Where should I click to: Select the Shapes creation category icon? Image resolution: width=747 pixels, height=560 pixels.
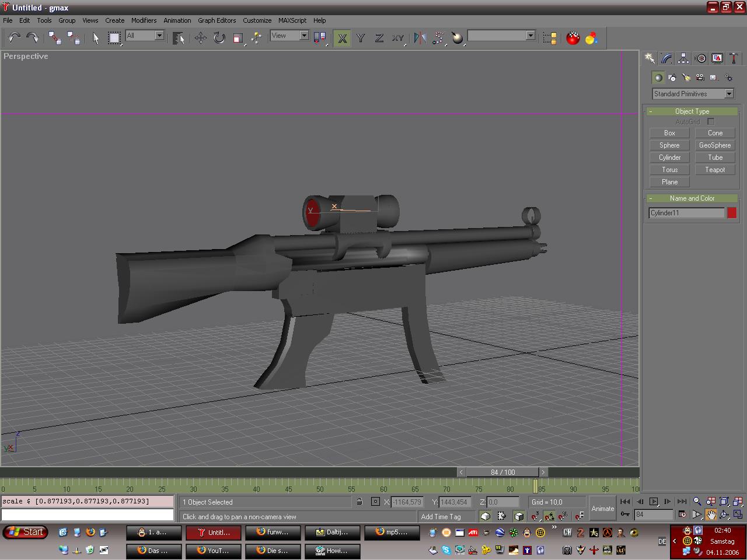click(x=672, y=77)
